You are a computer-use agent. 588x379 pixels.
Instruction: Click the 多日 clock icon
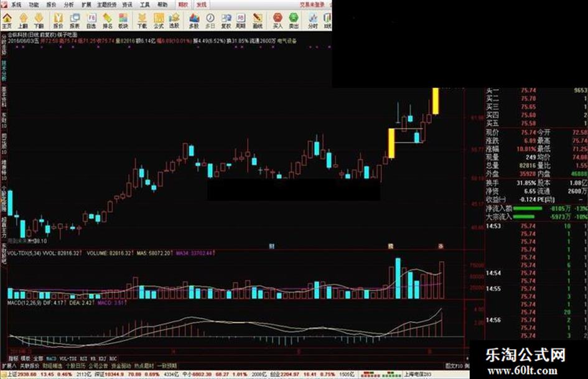point(210,21)
